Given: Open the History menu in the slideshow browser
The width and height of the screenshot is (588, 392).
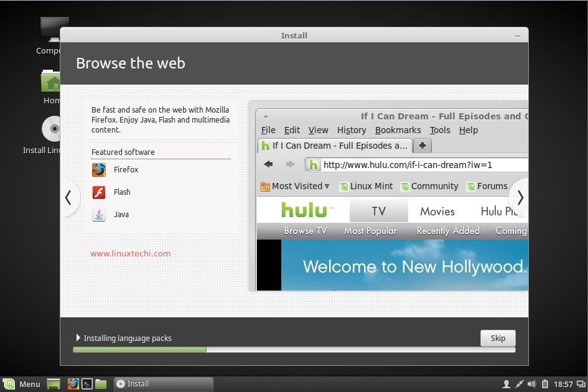Looking at the screenshot, I should (352, 130).
